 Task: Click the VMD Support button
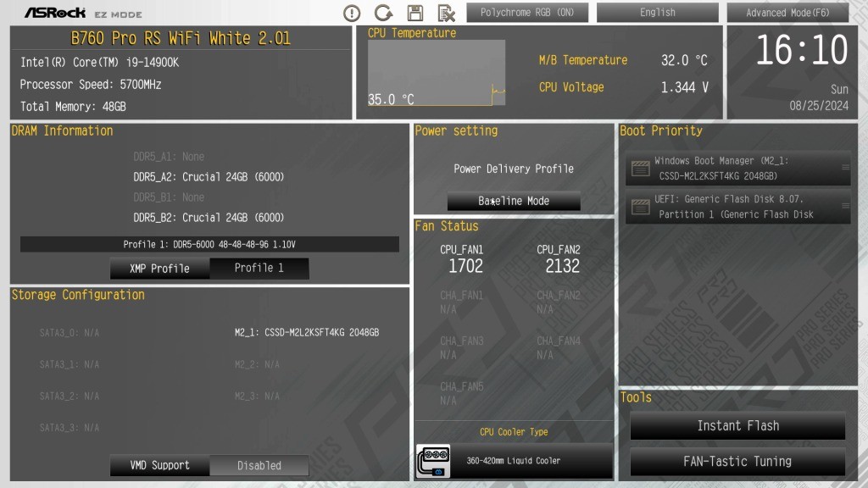159,465
